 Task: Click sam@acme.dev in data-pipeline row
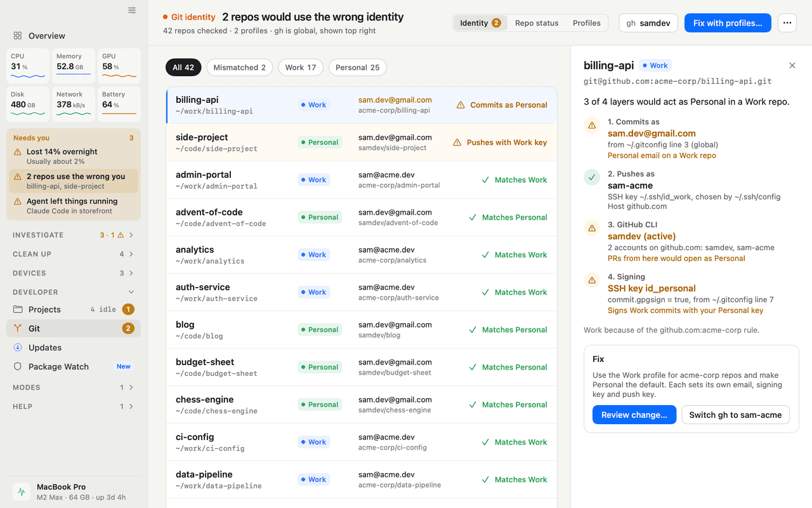click(386, 474)
